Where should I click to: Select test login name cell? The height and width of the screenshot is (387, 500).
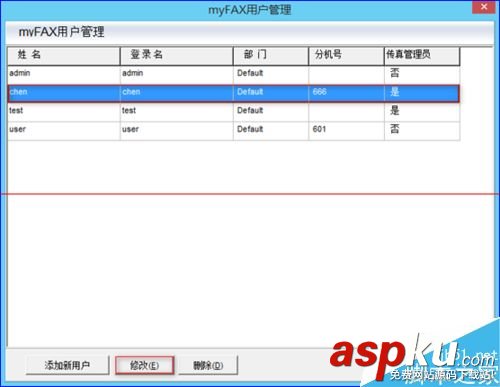(176, 112)
